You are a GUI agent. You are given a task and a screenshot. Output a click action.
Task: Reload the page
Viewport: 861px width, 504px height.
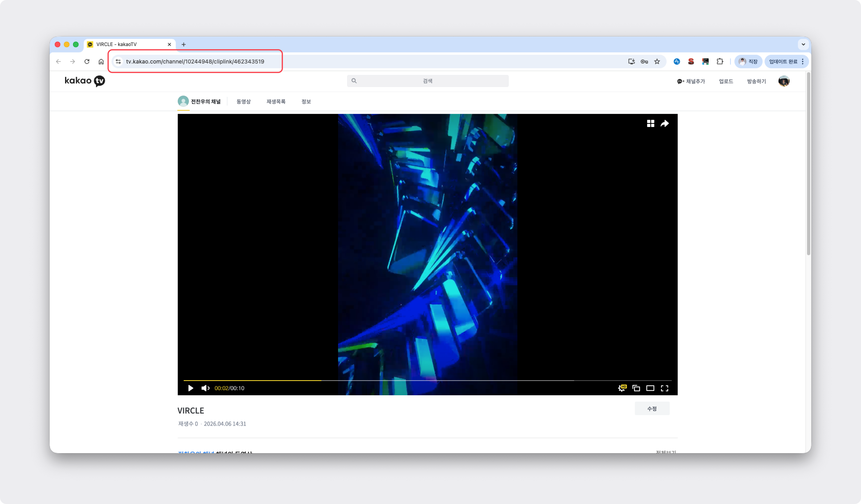pos(87,61)
